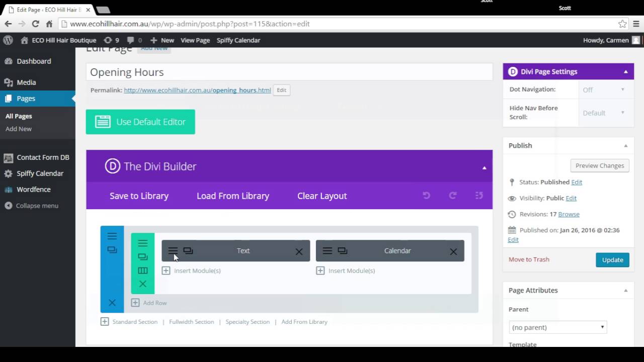Select Add New in the Pages submenu
Image resolution: width=644 pixels, height=362 pixels.
coord(19,129)
